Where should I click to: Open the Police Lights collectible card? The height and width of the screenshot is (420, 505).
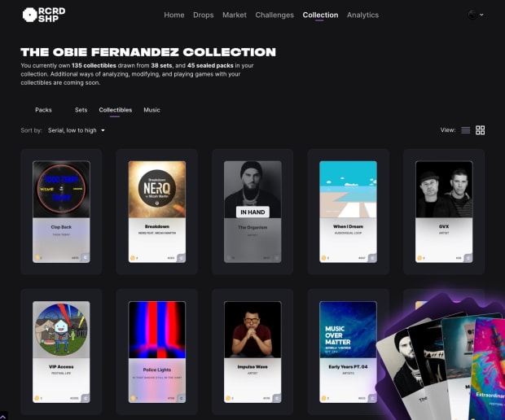coord(157,352)
